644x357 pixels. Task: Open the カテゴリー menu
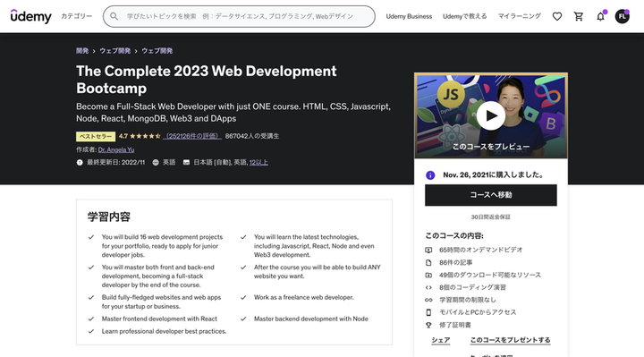(x=76, y=16)
